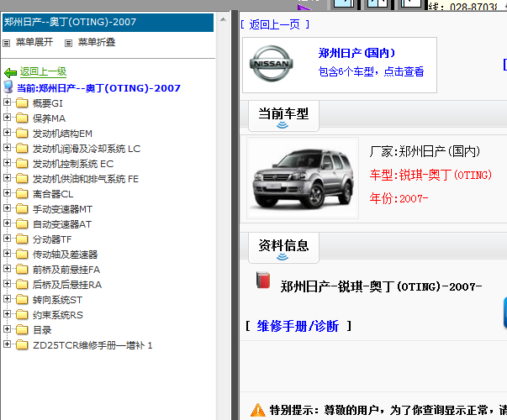Screen dimensions: 507x420
Task: Click the 年份:2007- text
Action: pos(399,198)
